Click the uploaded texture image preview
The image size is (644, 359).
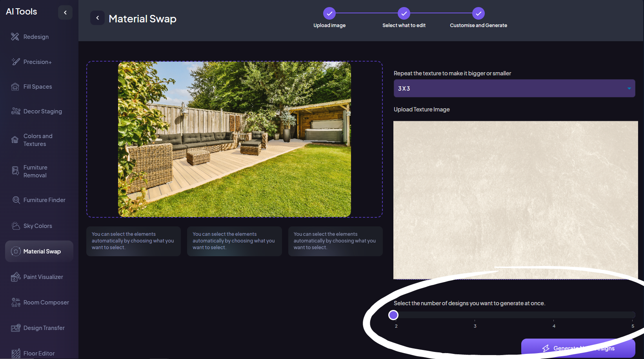point(515,200)
